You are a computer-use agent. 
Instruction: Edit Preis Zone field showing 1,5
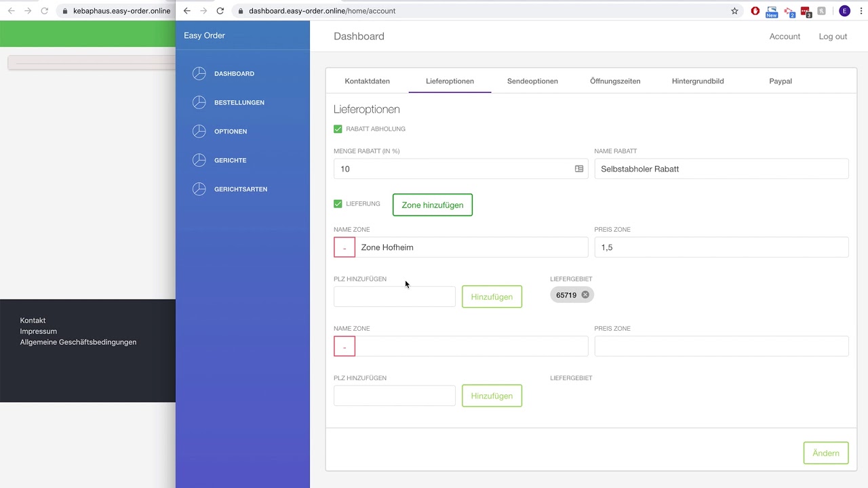[722, 247]
